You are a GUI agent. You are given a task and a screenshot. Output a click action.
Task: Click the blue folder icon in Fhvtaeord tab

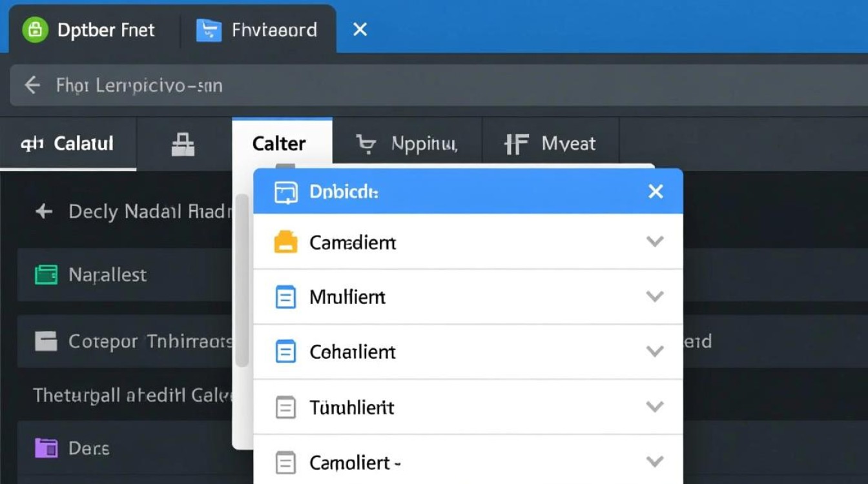209,30
